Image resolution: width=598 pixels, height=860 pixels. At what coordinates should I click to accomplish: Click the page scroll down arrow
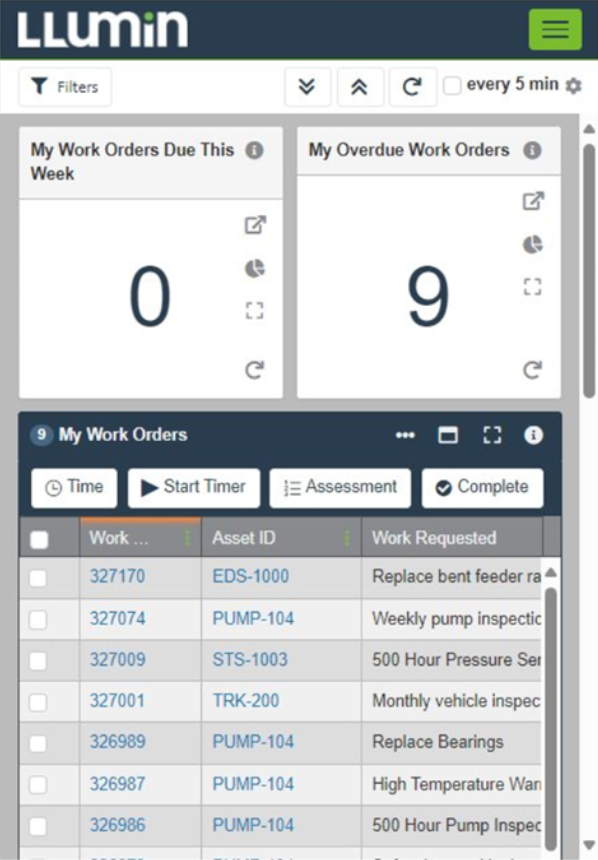tap(589, 845)
